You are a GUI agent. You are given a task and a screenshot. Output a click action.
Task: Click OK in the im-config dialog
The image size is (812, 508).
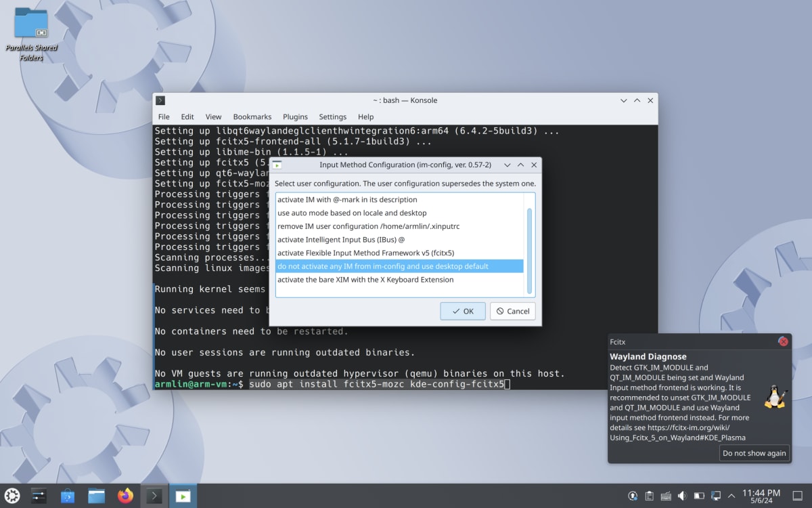coord(463,312)
